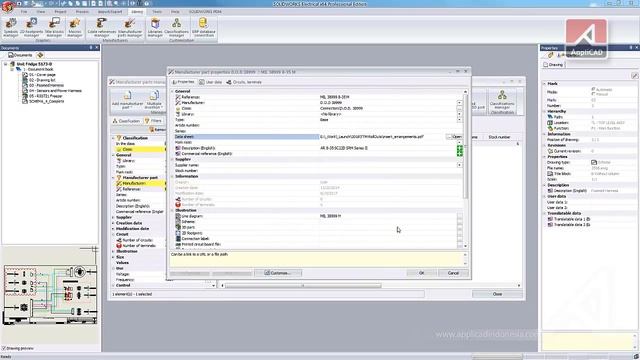
Task: Open the Title blocks manager
Action: (54, 27)
